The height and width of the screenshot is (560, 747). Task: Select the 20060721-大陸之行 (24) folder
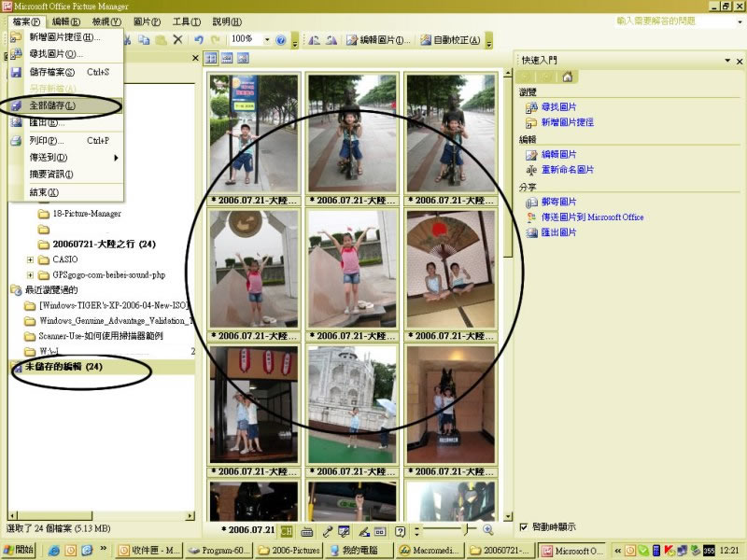coord(104,245)
